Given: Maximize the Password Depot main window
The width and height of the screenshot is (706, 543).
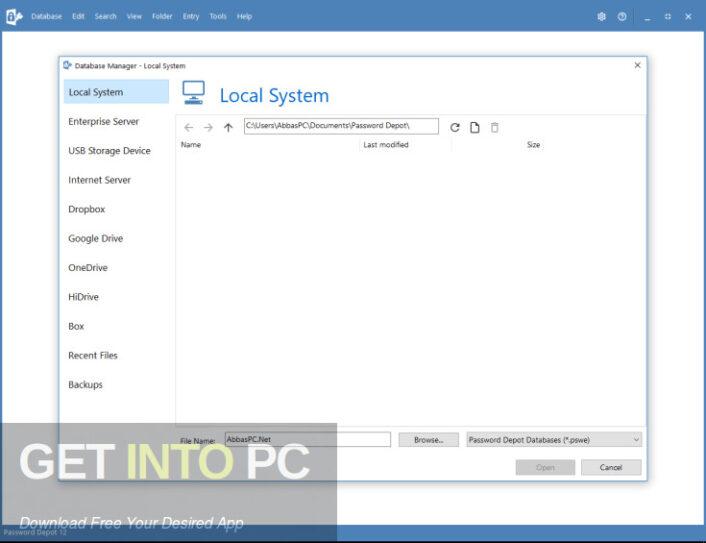Looking at the screenshot, I should tap(668, 17).
